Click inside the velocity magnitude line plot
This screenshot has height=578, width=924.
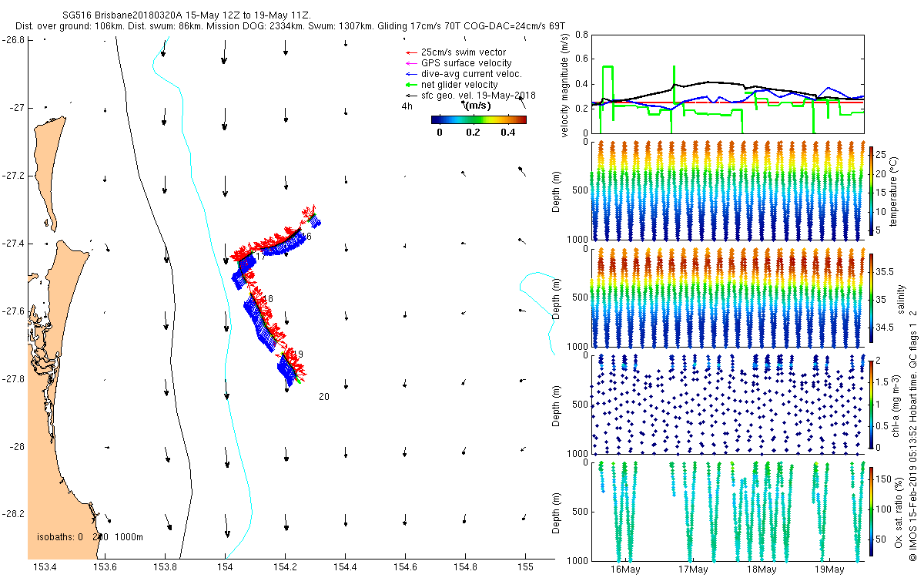coord(728,83)
